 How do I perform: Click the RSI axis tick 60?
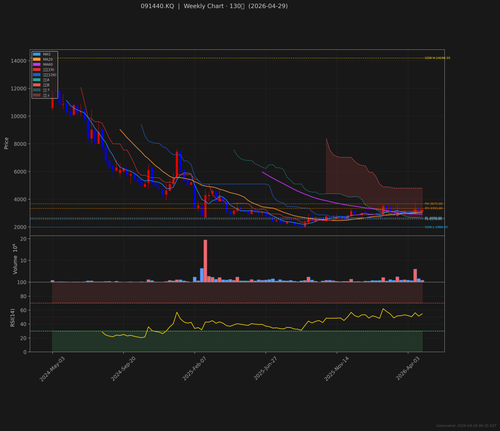pos(23,310)
